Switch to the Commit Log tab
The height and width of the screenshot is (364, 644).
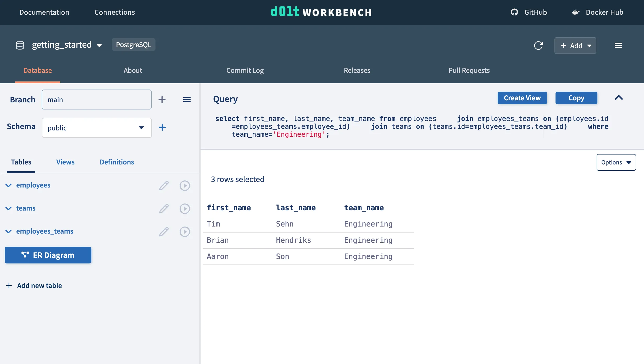coord(245,70)
